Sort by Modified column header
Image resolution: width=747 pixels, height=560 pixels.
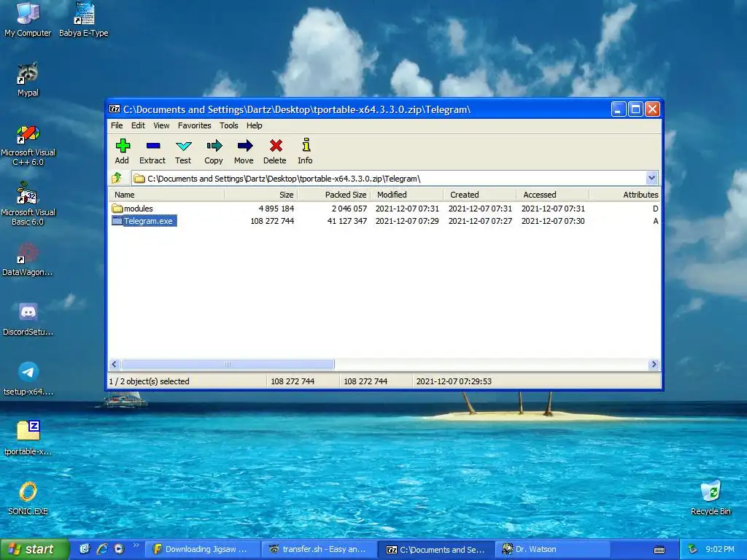click(407, 194)
